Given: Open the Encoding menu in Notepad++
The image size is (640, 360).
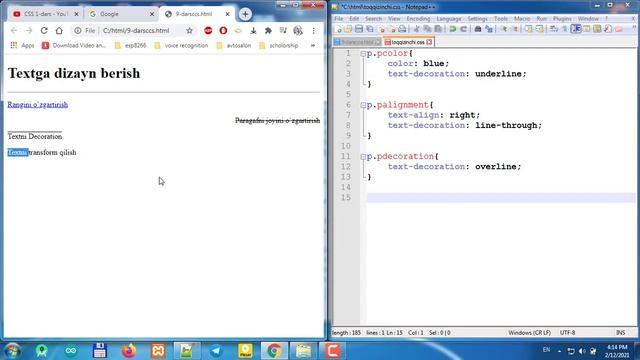Looking at the screenshot, I should 418,19.
